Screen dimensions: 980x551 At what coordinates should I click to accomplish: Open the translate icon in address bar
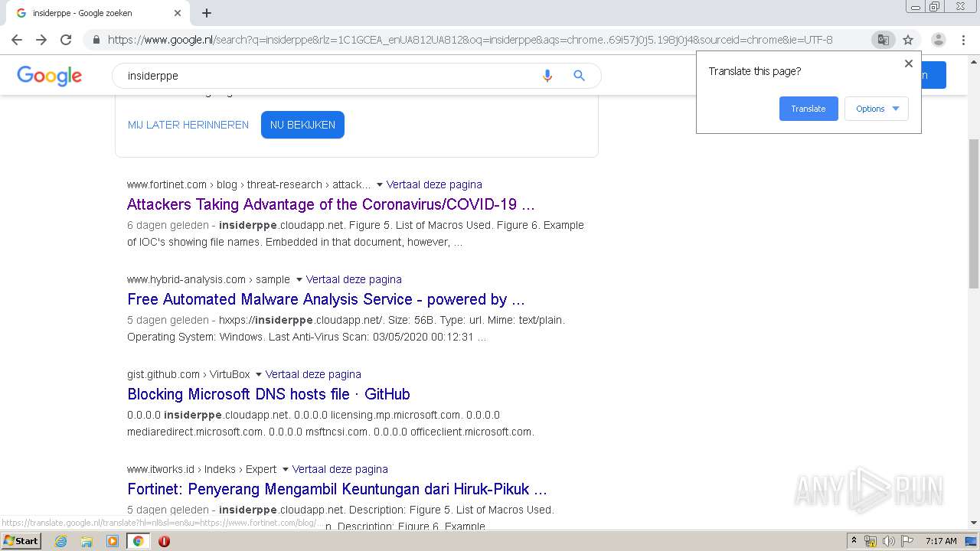pos(883,40)
